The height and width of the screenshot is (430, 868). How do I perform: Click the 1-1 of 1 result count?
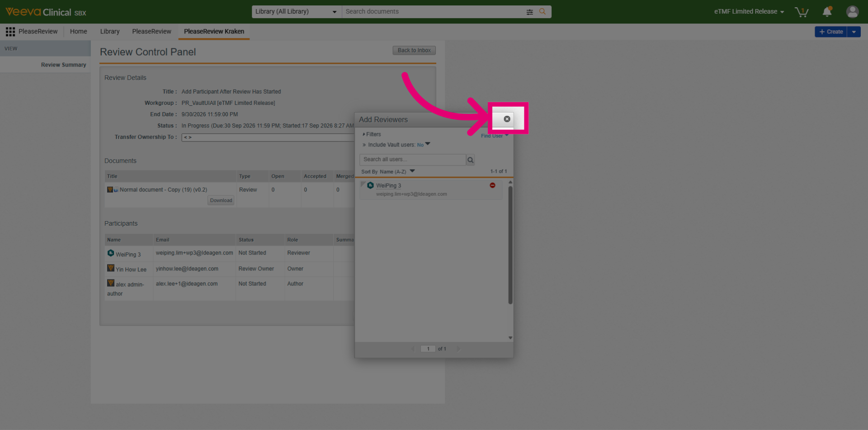(x=499, y=171)
